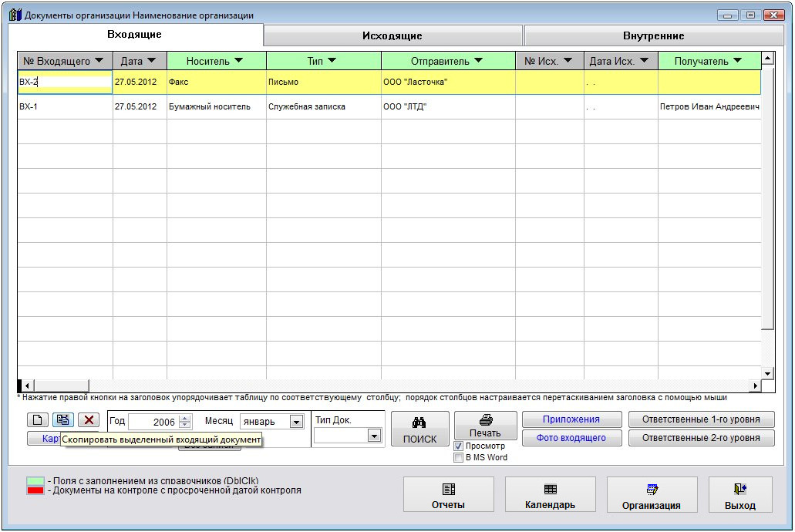The width and height of the screenshot is (795, 532).
Task: Click the Бумажный носитель cell
Action: pos(217,106)
